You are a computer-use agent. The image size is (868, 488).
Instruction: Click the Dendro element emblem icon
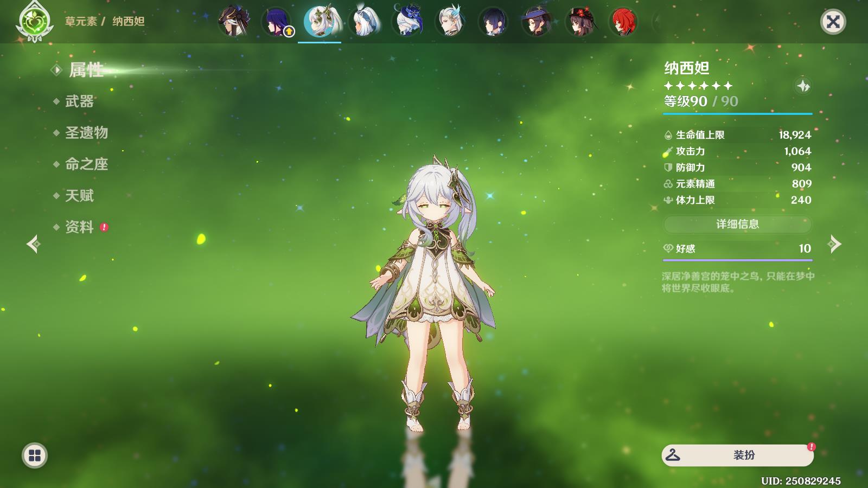(x=34, y=22)
